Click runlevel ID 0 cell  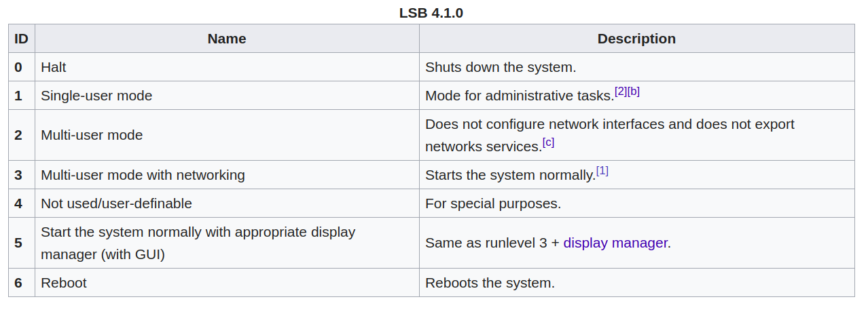point(22,67)
